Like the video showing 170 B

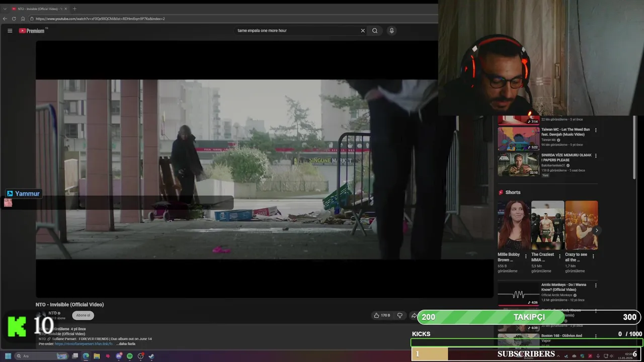point(382,315)
